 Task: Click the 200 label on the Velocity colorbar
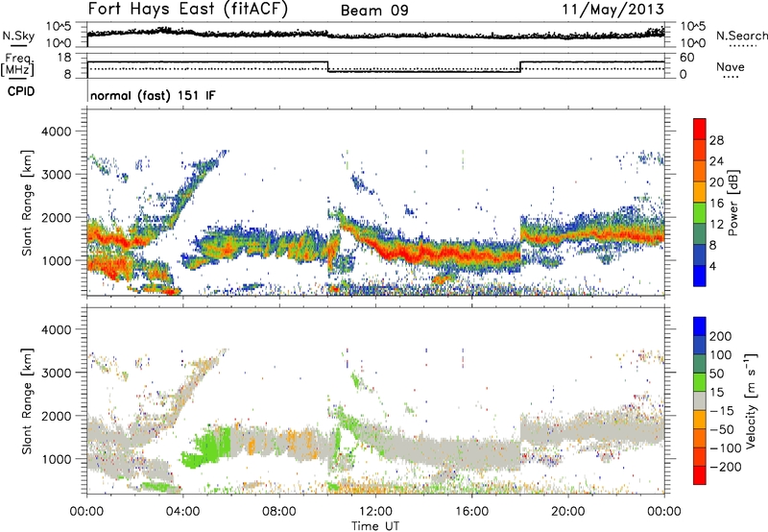pos(721,336)
